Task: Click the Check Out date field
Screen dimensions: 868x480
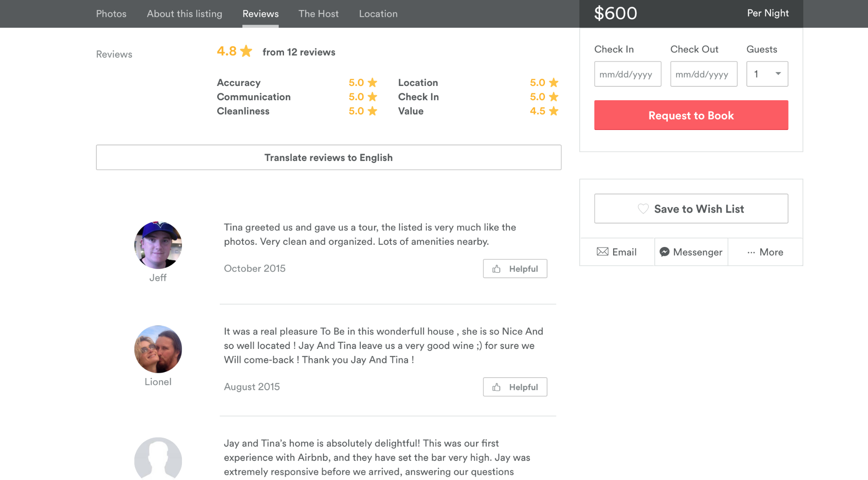Action: coord(703,74)
